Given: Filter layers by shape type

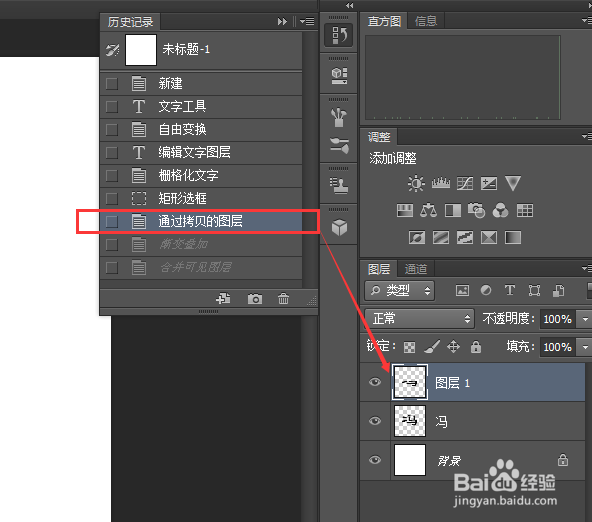Looking at the screenshot, I should 534,290.
